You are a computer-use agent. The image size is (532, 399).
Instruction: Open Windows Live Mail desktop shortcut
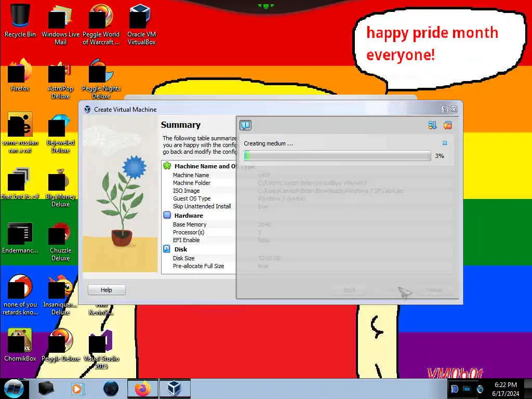(x=60, y=24)
